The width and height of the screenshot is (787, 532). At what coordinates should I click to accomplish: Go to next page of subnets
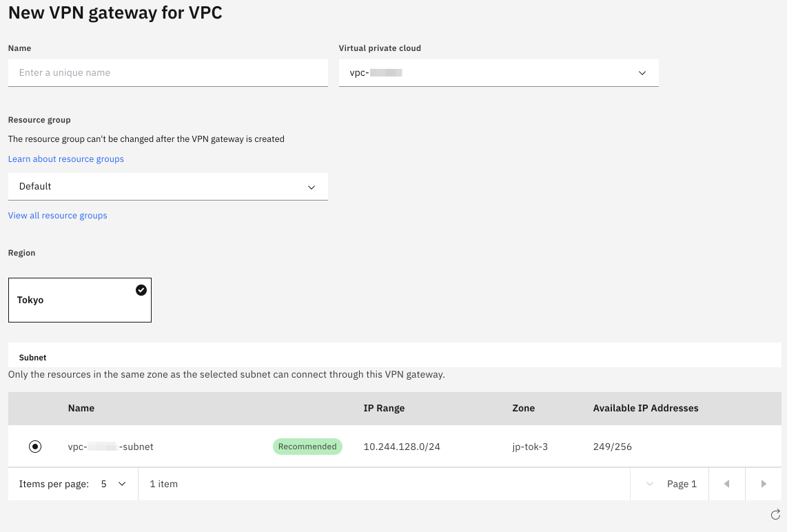(764, 484)
